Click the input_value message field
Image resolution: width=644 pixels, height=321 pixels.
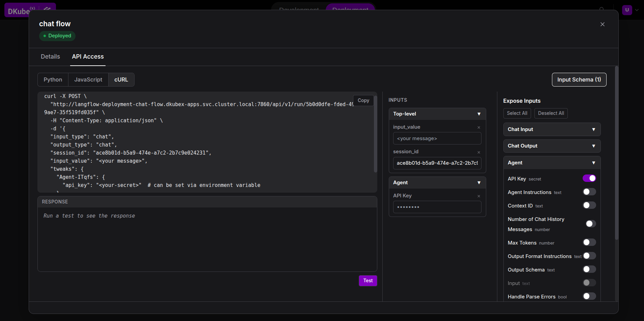(x=437, y=138)
